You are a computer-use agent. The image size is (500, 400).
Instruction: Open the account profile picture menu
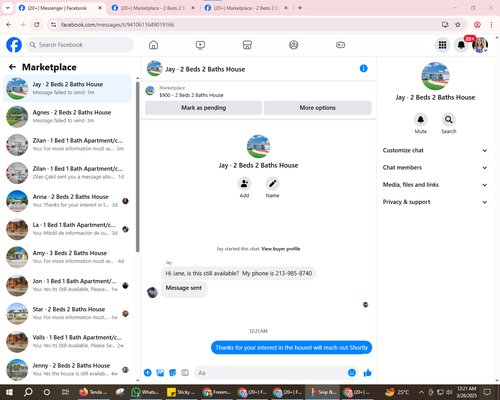pyautogui.click(x=480, y=45)
